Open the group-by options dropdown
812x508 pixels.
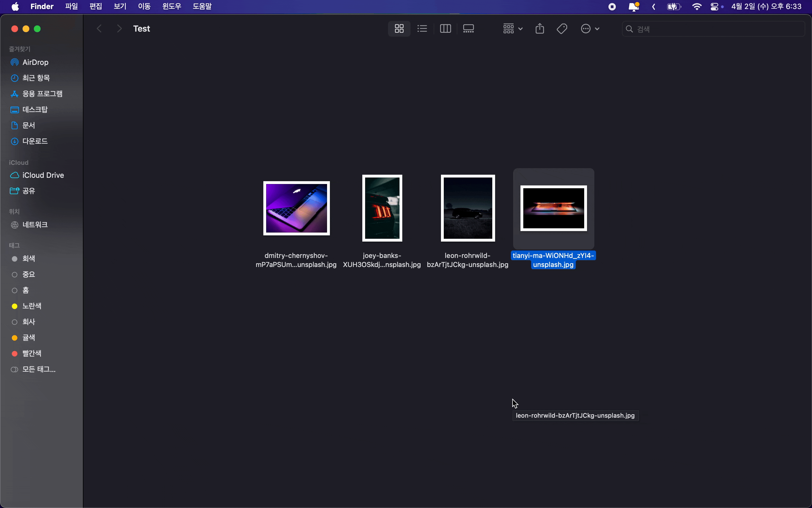point(513,29)
